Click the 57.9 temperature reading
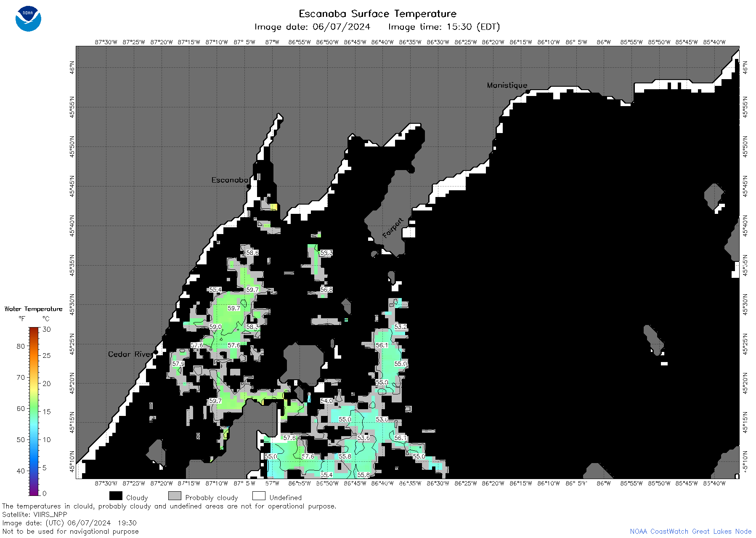 coord(178,364)
